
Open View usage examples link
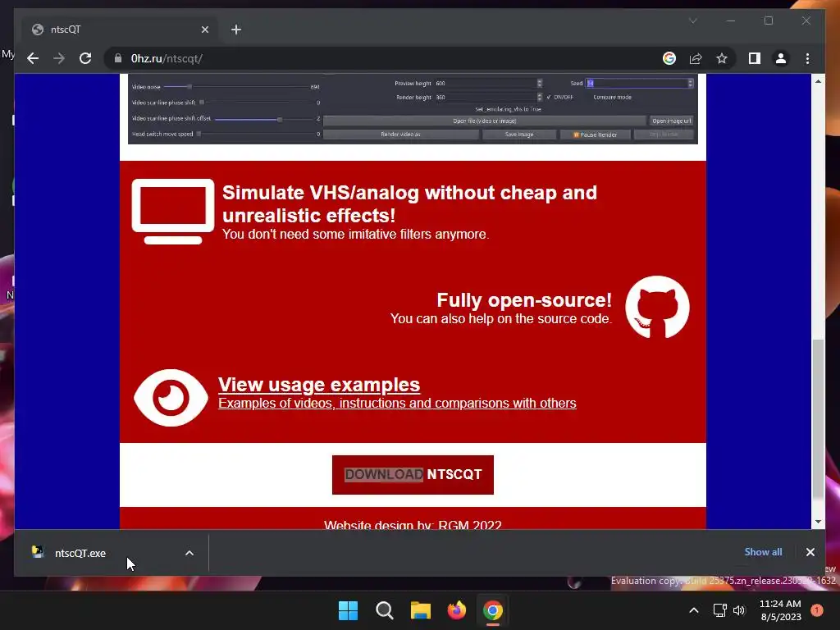point(319,385)
